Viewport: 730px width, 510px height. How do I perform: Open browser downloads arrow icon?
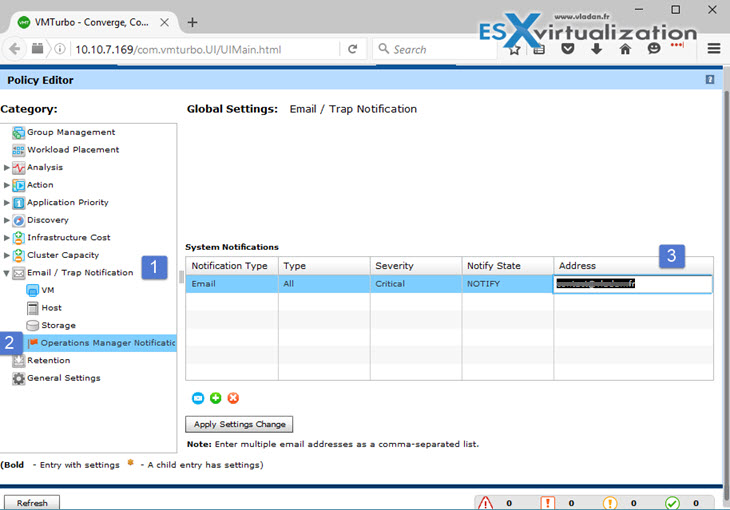click(596, 48)
